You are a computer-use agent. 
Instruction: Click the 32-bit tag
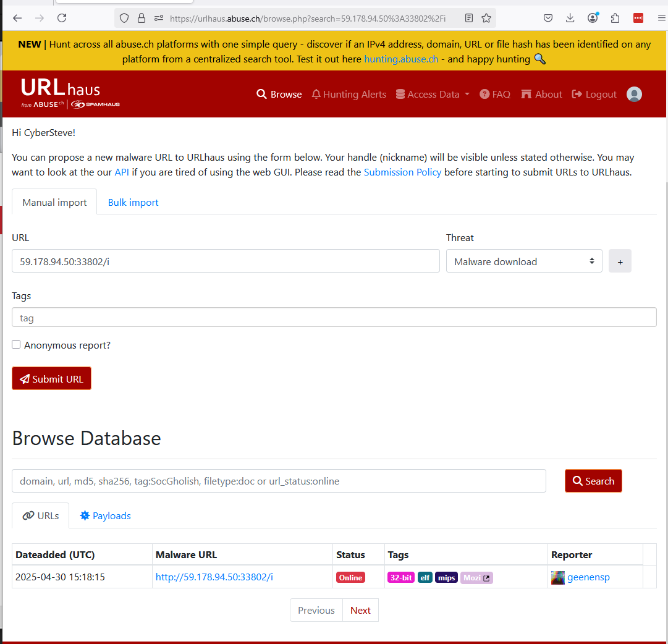tap(401, 577)
